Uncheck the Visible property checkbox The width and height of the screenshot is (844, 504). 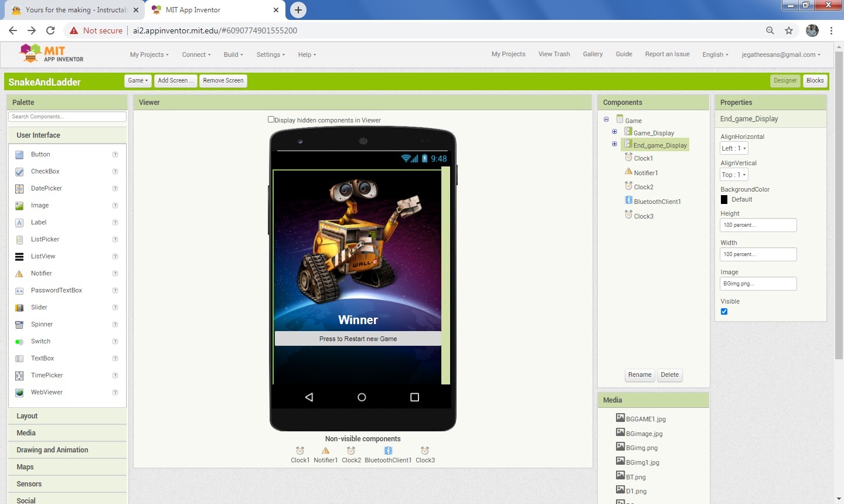click(724, 312)
